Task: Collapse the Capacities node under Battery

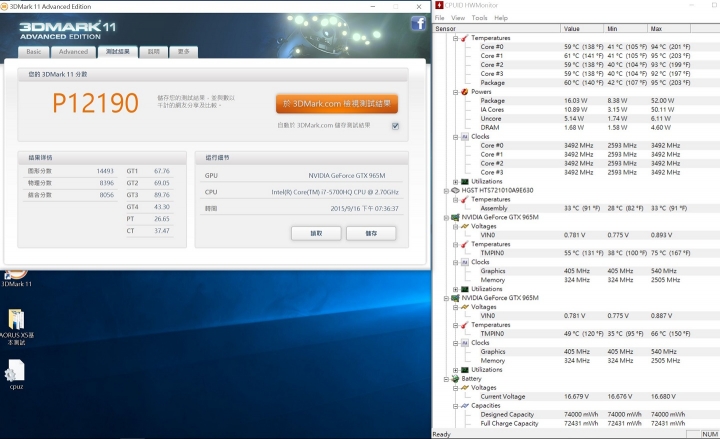Action: (x=456, y=406)
